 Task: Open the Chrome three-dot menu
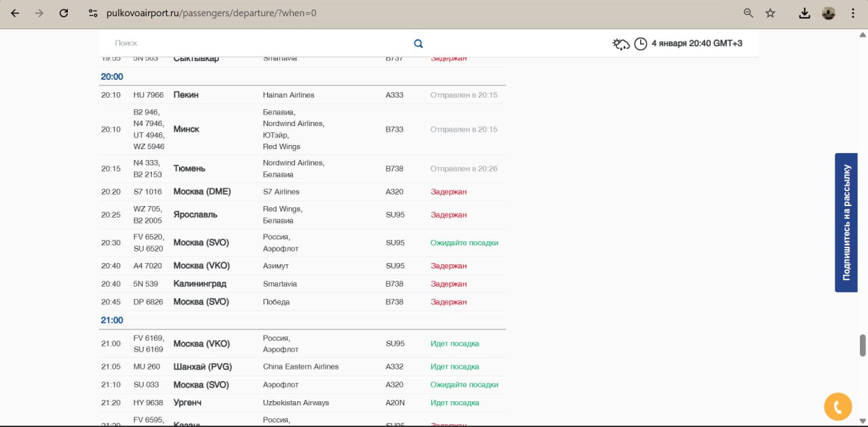tap(853, 13)
